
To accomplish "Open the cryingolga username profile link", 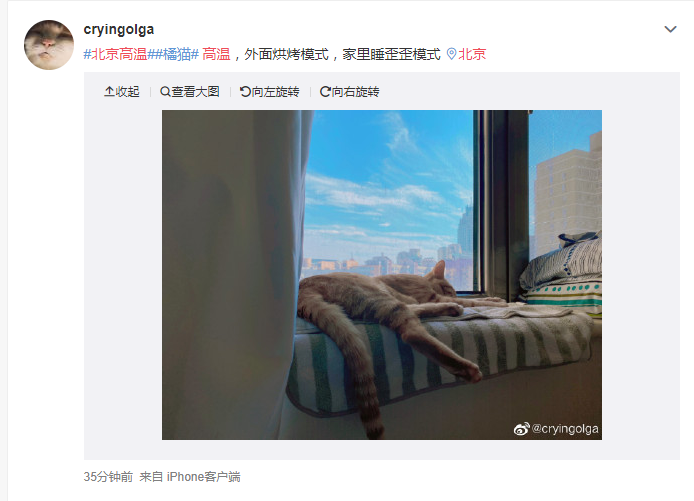I will 119,29.
